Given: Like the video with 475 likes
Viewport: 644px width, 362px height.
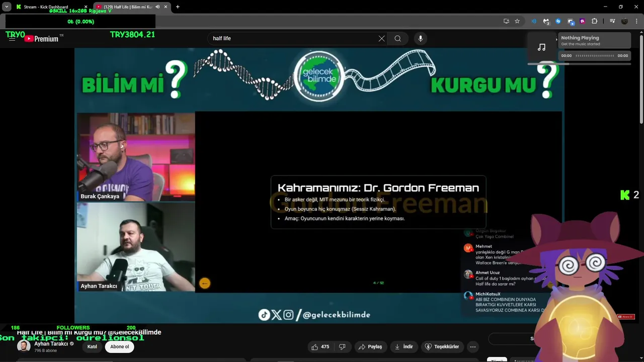Looking at the screenshot, I should (x=320, y=346).
